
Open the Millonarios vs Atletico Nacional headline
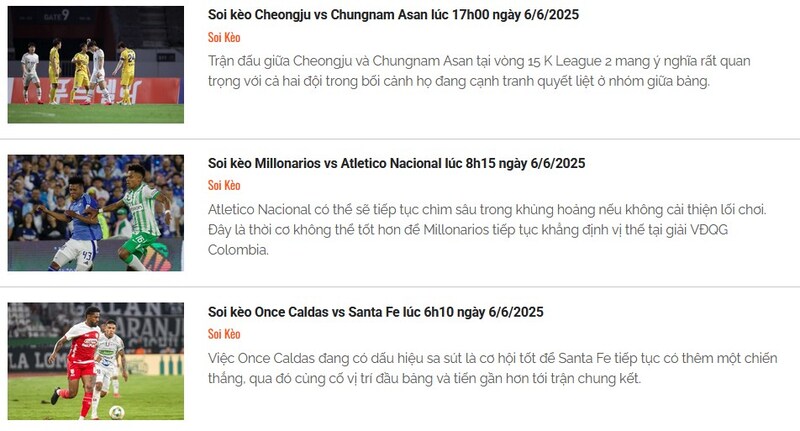click(x=396, y=163)
